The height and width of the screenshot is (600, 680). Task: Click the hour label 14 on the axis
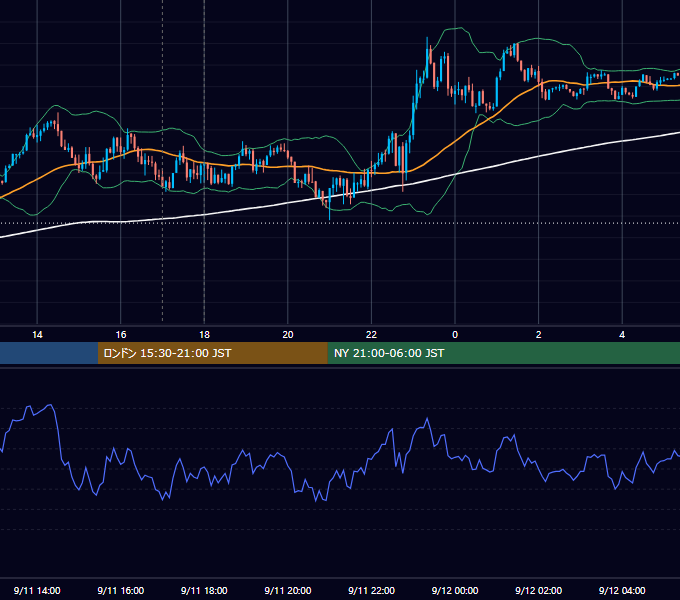(37, 335)
